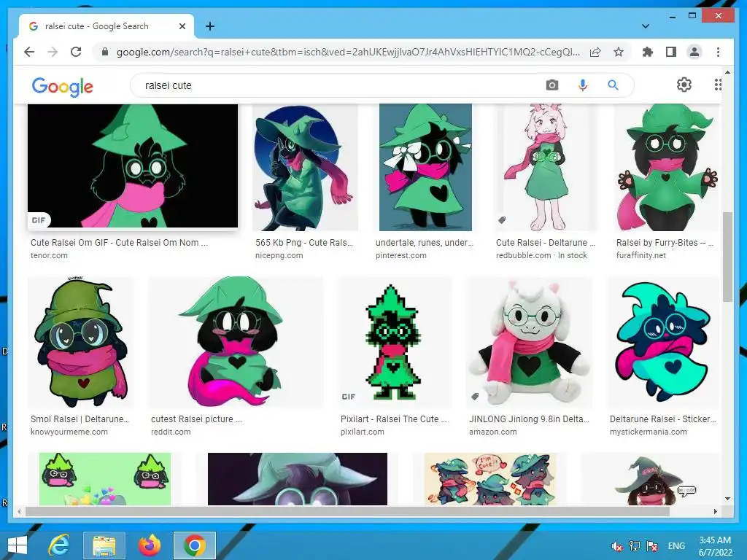This screenshot has height=560, width=747.
Task: Search by image with the camera icon
Action: click(552, 85)
